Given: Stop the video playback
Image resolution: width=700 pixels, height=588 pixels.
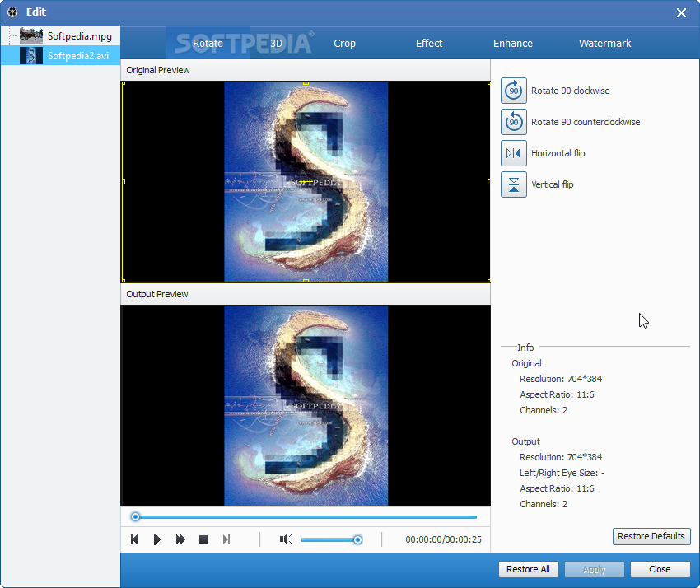Looking at the screenshot, I should tap(203, 539).
